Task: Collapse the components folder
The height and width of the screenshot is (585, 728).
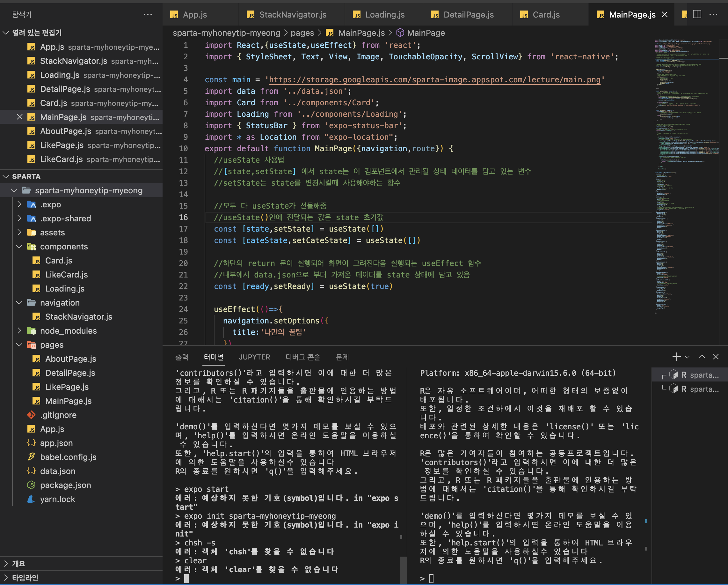Action: tap(19, 246)
